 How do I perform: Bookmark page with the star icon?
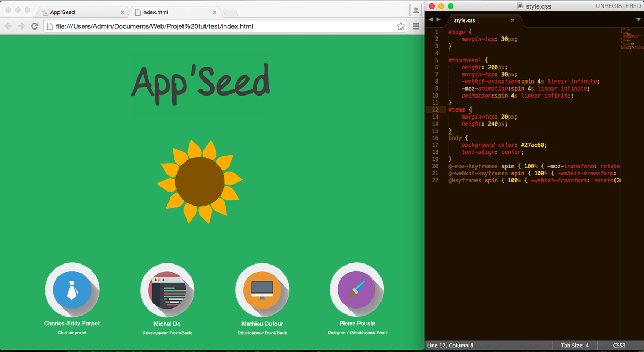[401, 26]
